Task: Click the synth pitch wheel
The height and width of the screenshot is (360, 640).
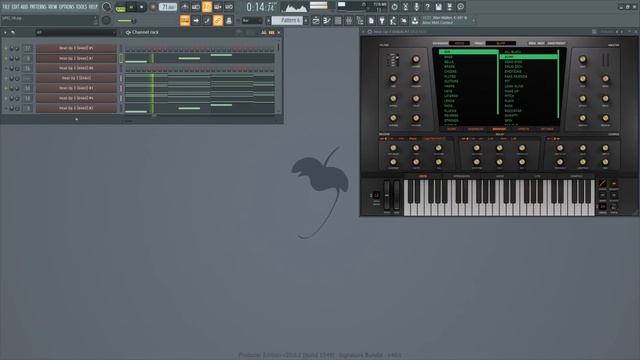Action: tap(387, 195)
